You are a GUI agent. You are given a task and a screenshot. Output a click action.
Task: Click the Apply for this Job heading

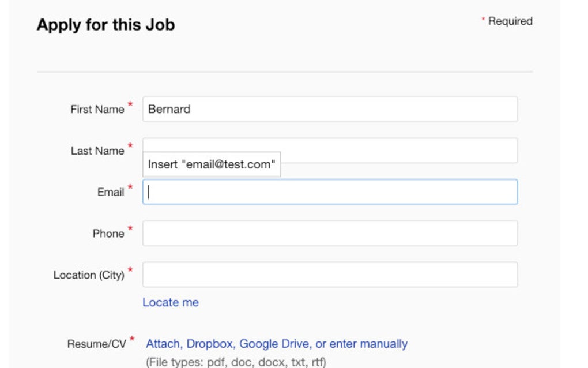pos(105,25)
